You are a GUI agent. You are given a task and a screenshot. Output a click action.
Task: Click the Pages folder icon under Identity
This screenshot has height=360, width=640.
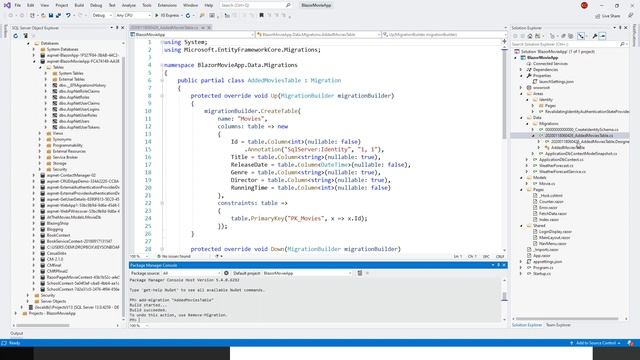(541, 105)
